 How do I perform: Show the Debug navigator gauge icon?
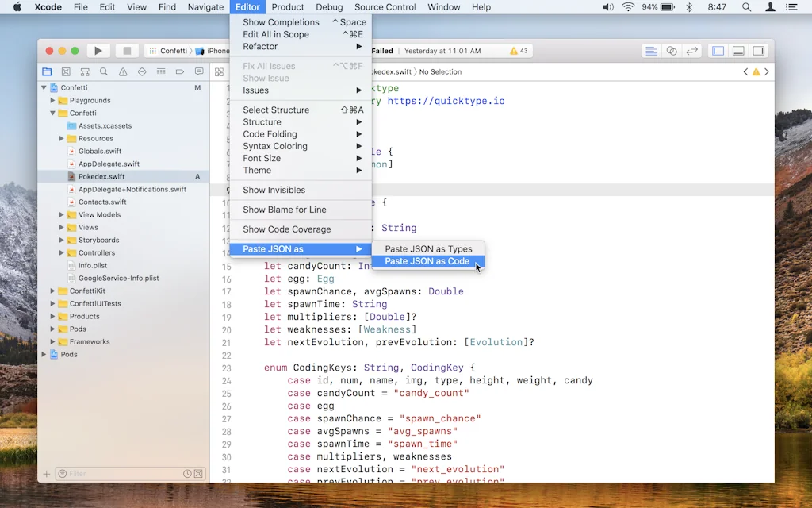(x=161, y=71)
